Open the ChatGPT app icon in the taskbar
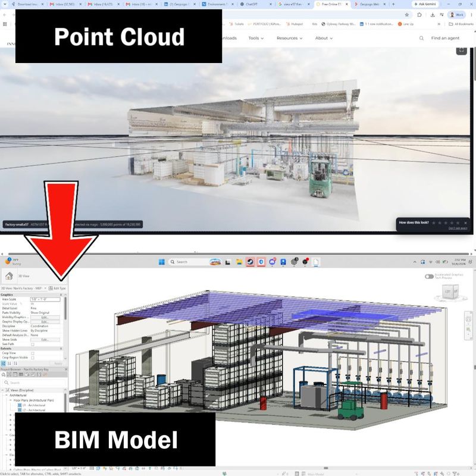Image resolution: width=476 pixels, height=476 pixels. tap(294, 262)
